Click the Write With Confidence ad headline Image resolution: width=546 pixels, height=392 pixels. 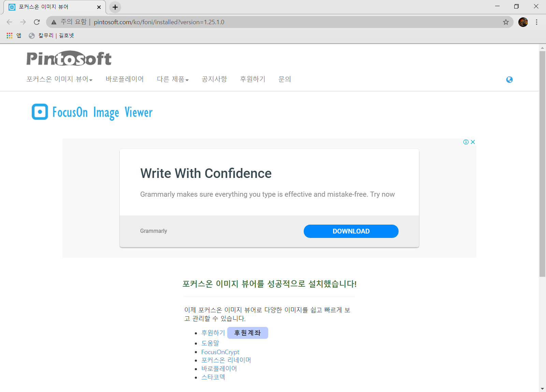[206, 174]
